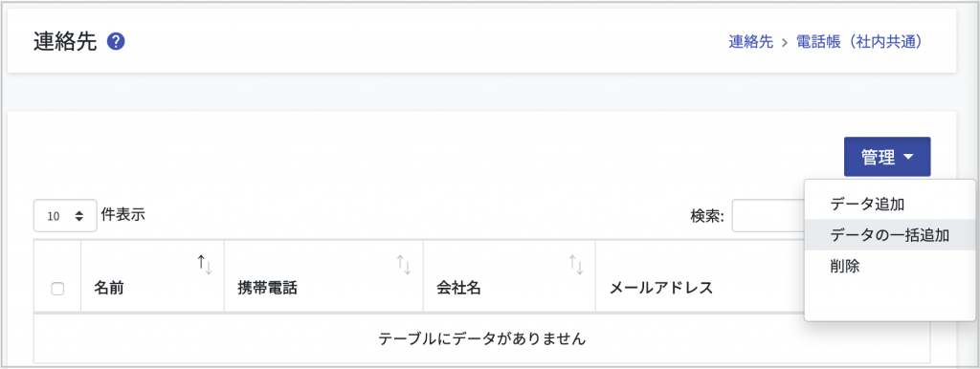Click the 連絡先 page title
Screen dimensions: 980x369
(65, 42)
